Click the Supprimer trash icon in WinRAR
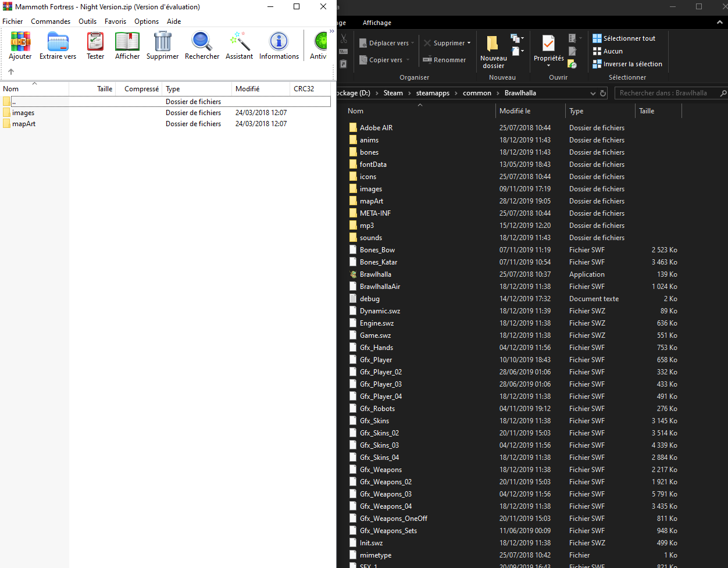Image resolution: width=728 pixels, height=568 pixels. [163, 41]
